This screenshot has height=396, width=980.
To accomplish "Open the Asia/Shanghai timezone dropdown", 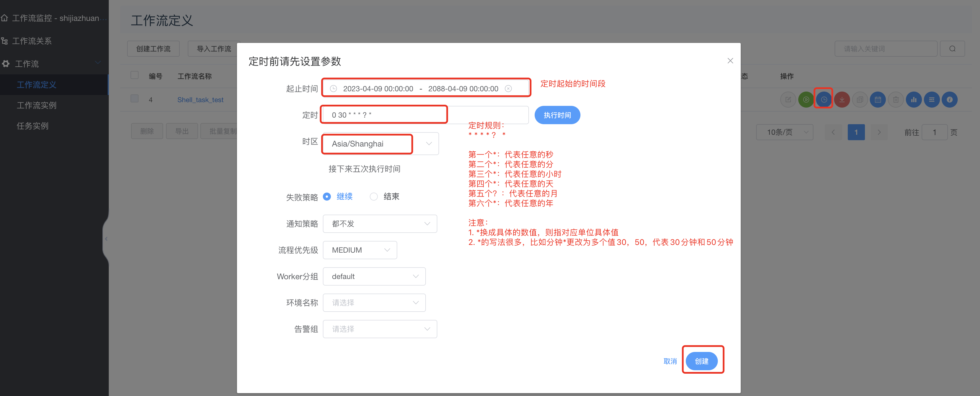I will tap(380, 144).
